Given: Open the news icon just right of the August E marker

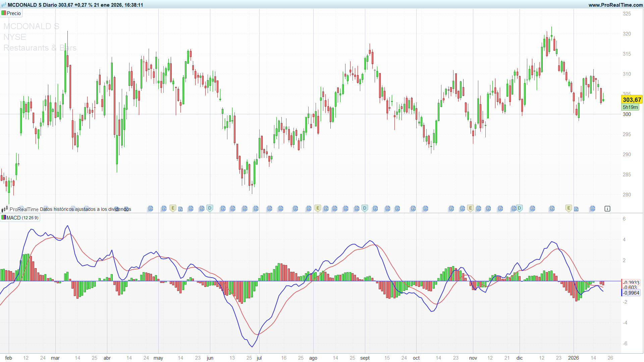Looking at the screenshot, I should point(326,208).
